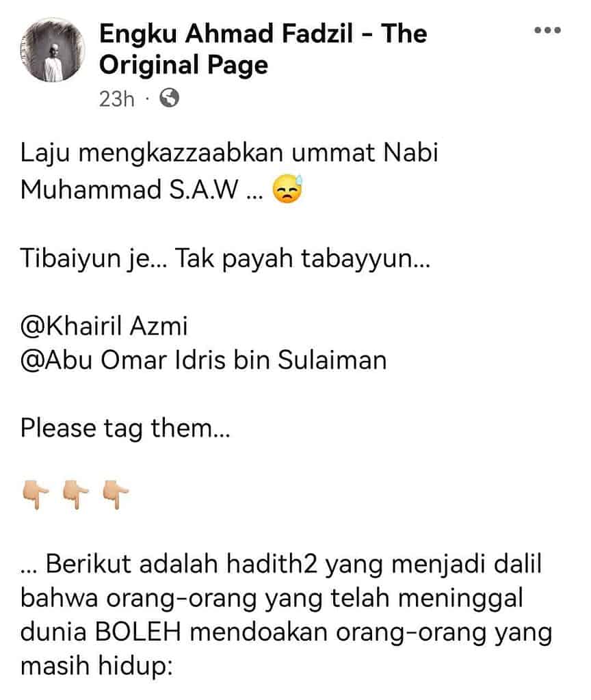The image size is (591, 700).
Task: Open the three-dot post options menu
Action: click(547, 30)
